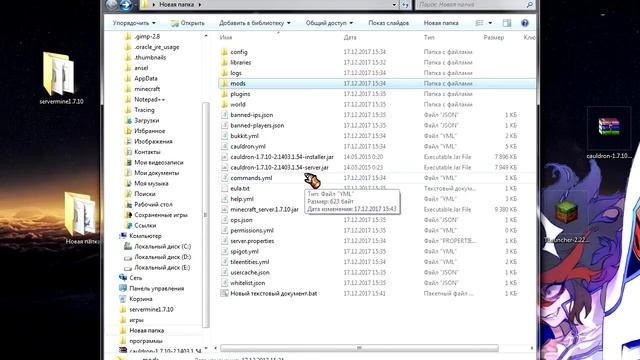Open Панель управления in sidebar

point(157,289)
